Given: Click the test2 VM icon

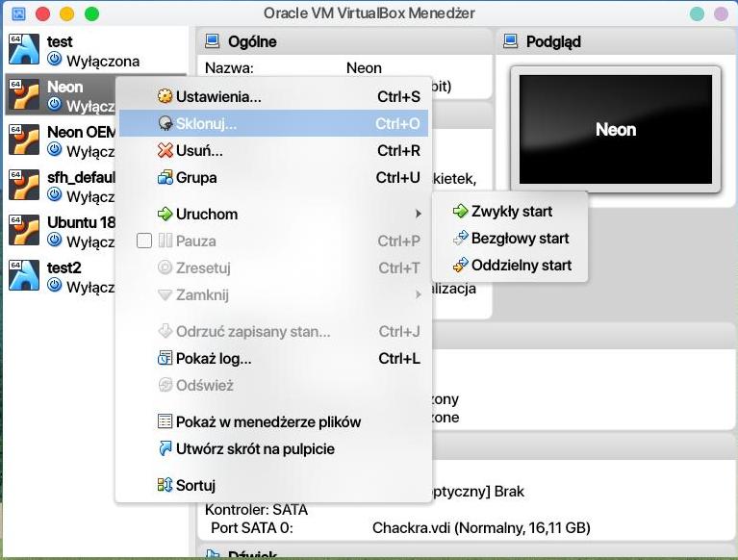Looking at the screenshot, I should tap(24, 275).
